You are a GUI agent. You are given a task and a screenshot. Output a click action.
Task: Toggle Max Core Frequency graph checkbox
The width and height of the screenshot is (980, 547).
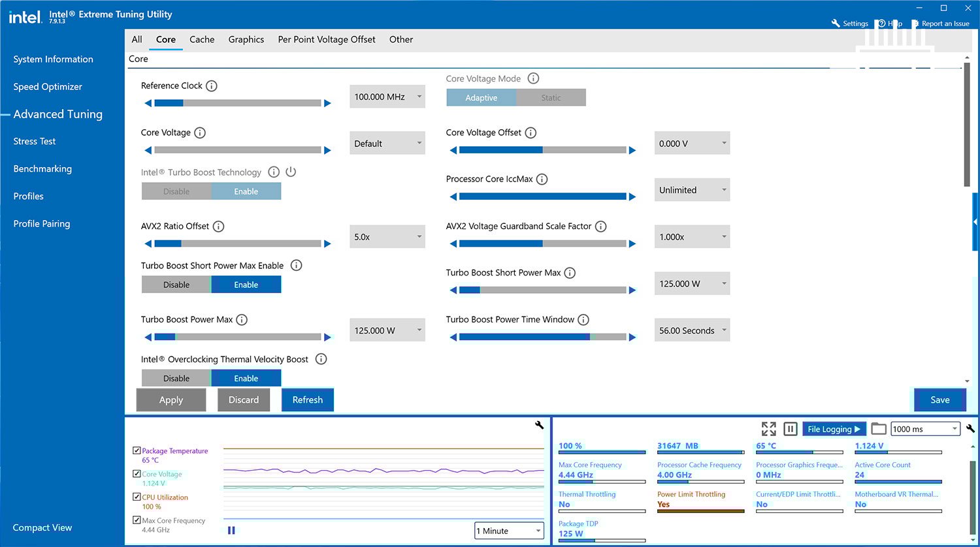137,520
